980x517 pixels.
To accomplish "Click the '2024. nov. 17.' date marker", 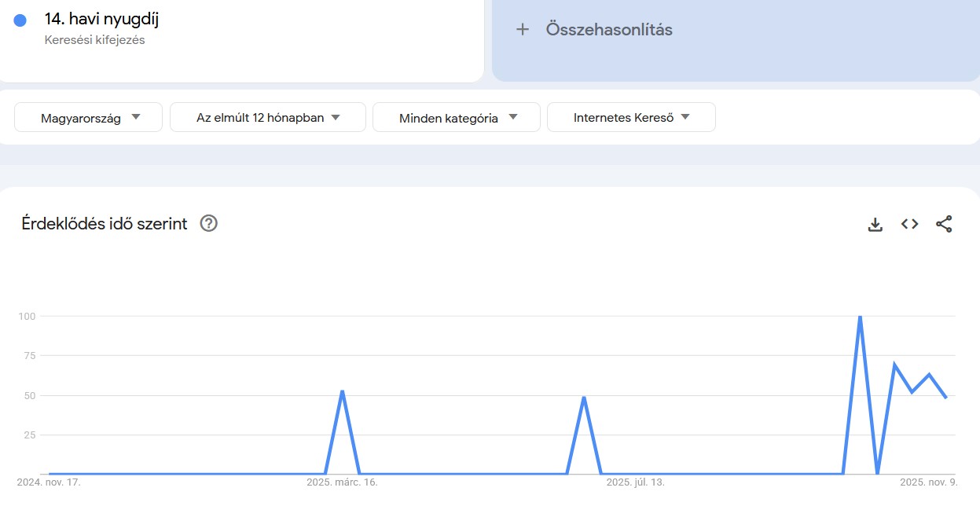I will pos(50,482).
